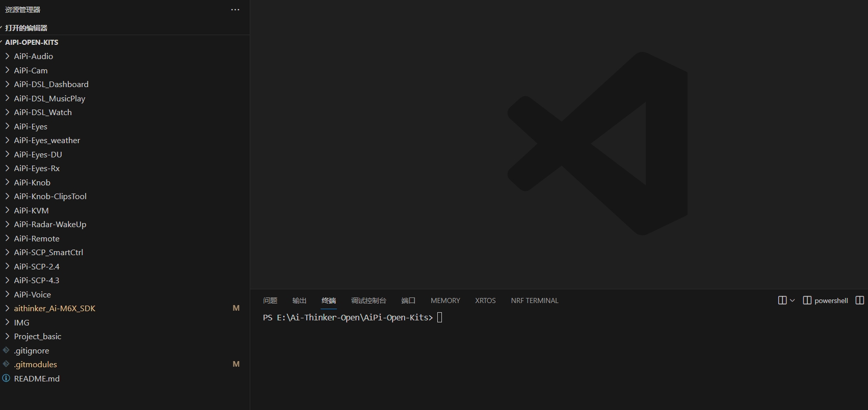Screen dimensions: 868x410
Task: Open the 调试控制台 panel tab
Action: (369, 300)
